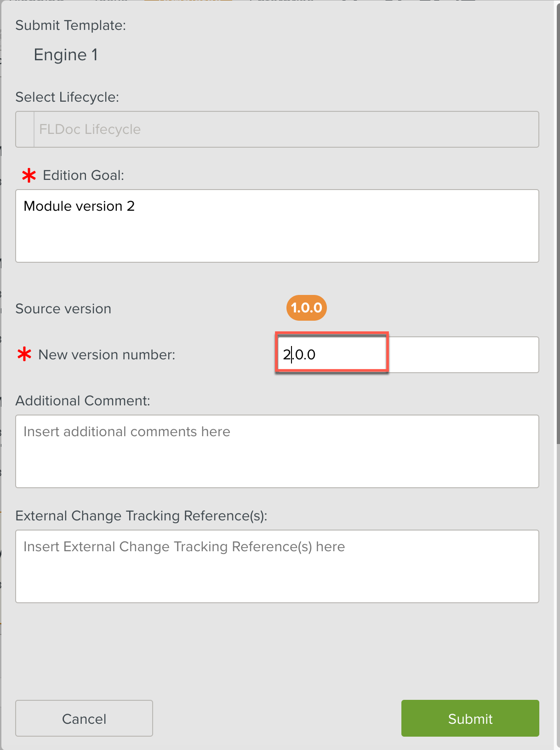The width and height of the screenshot is (560, 750).
Task: Click the green Submit button
Action: (x=470, y=718)
